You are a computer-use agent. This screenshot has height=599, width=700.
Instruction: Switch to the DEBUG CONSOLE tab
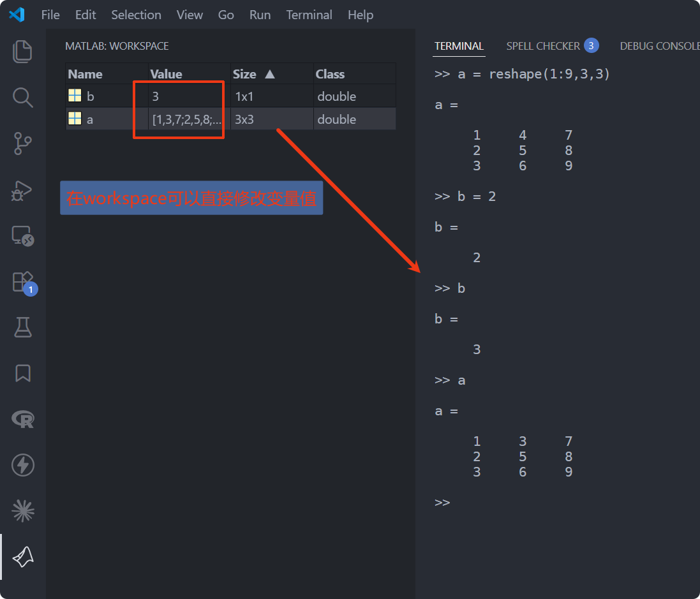[660, 46]
